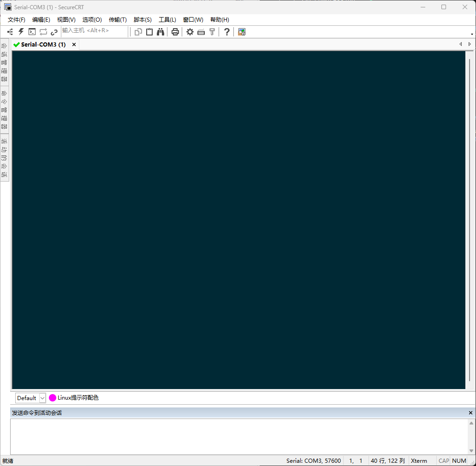Click the Reconnect loop-arrows icon
This screenshot has width=476, height=466.
click(43, 32)
